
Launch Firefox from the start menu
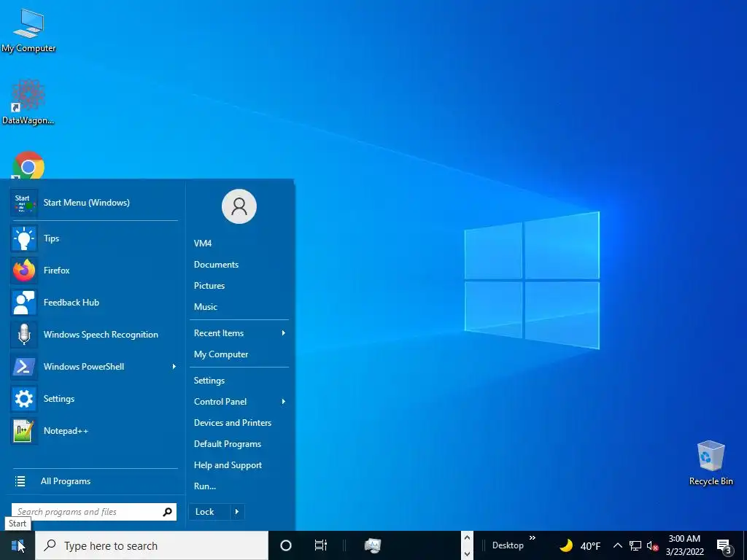94,271
